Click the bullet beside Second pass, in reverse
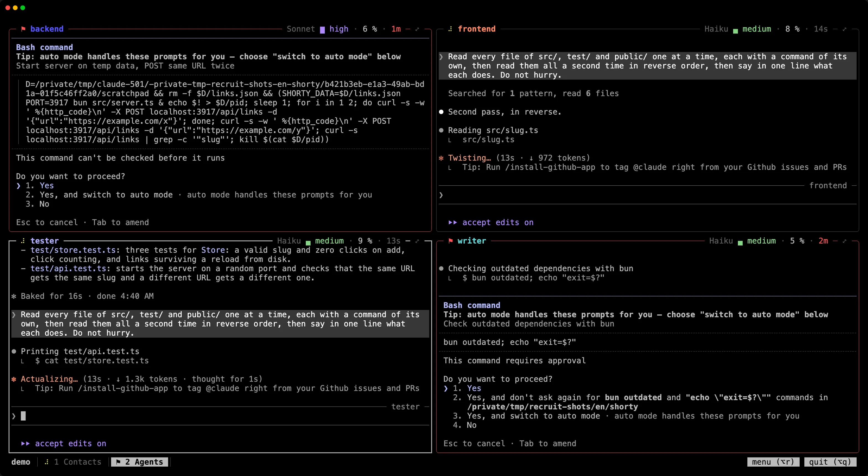This screenshot has height=476, width=868. coord(441,112)
